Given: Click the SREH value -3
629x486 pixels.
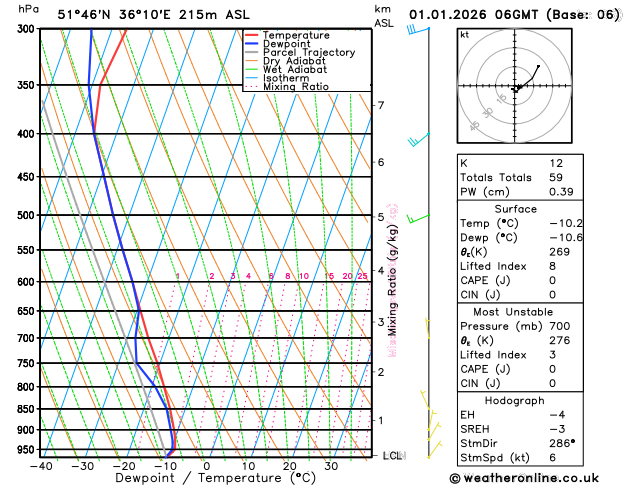Looking at the screenshot, I should [557, 429].
